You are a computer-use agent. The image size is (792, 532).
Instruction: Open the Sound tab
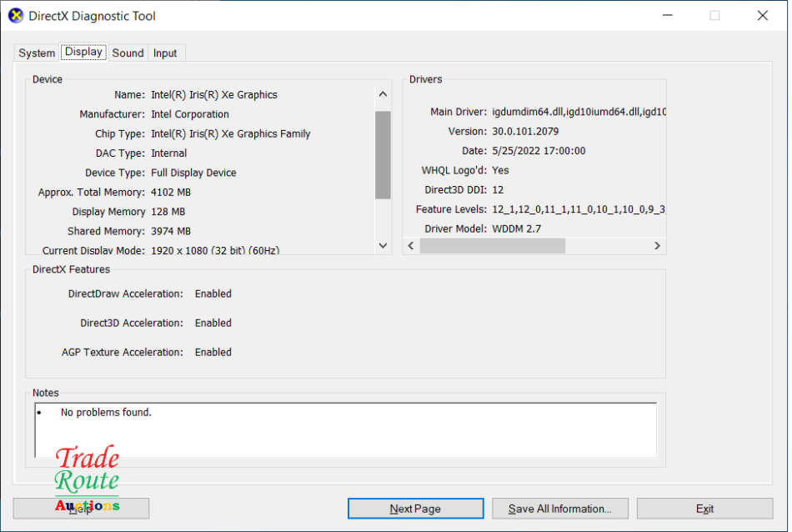tap(128, 53)
